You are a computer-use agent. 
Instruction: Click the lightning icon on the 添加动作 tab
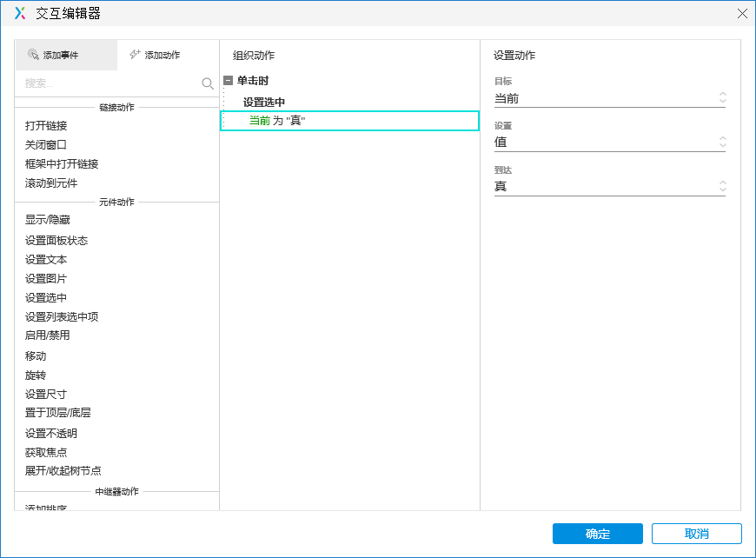136,54
